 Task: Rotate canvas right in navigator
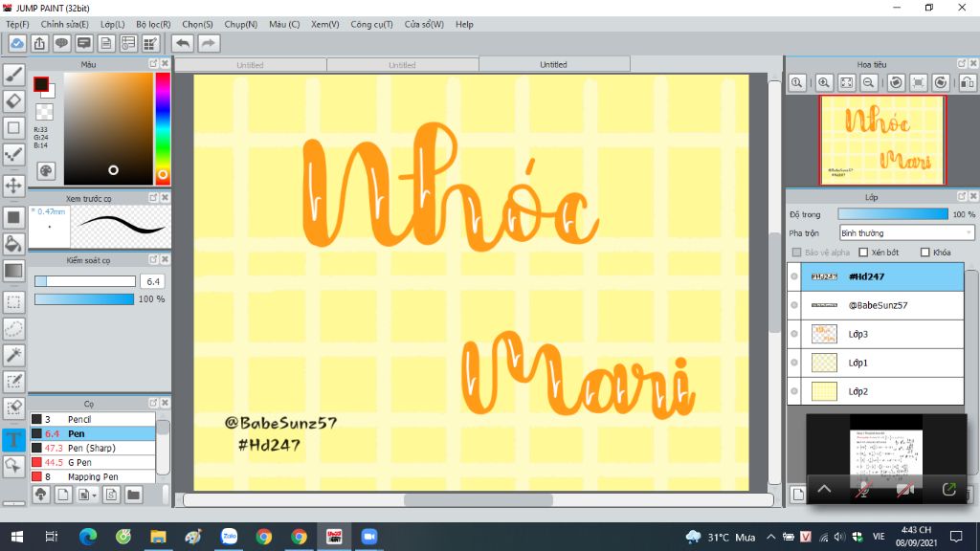[941, 82]
